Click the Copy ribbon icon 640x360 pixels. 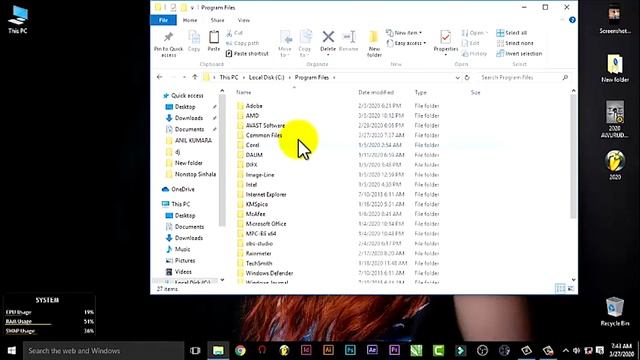[194, 37]
